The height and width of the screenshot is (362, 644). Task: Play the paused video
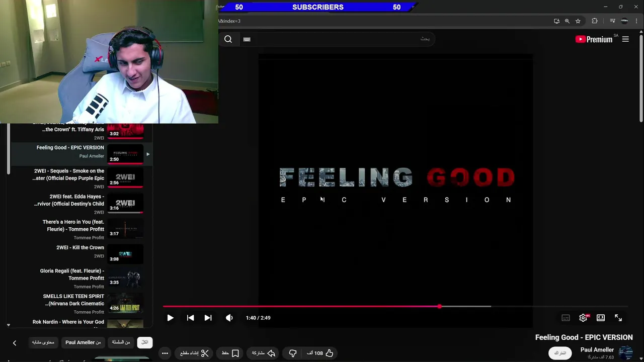[x=170, y=318]
